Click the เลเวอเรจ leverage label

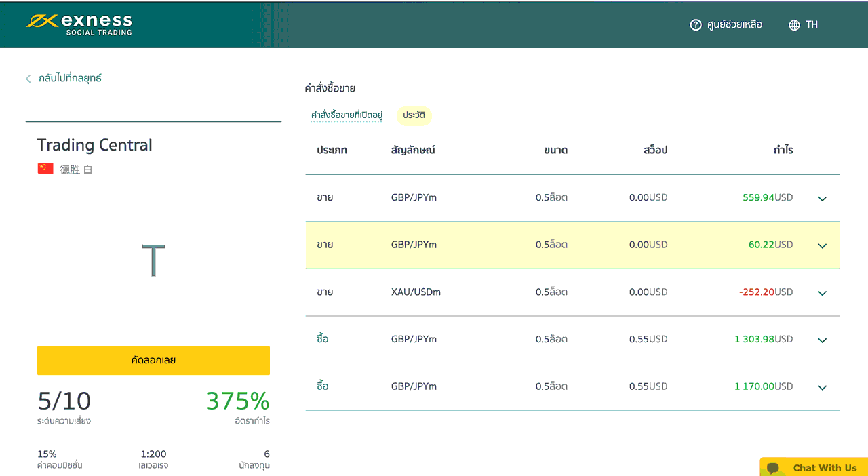click(153, 466)
